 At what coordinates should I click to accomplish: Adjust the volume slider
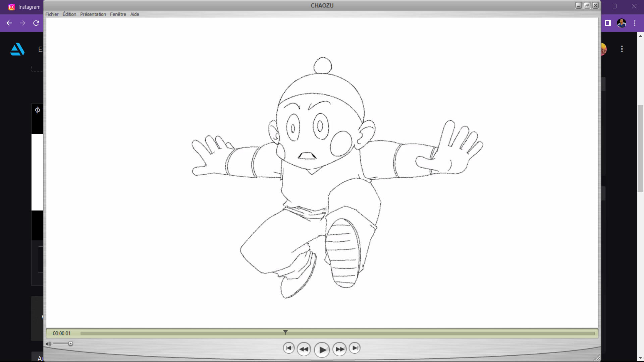71,344
